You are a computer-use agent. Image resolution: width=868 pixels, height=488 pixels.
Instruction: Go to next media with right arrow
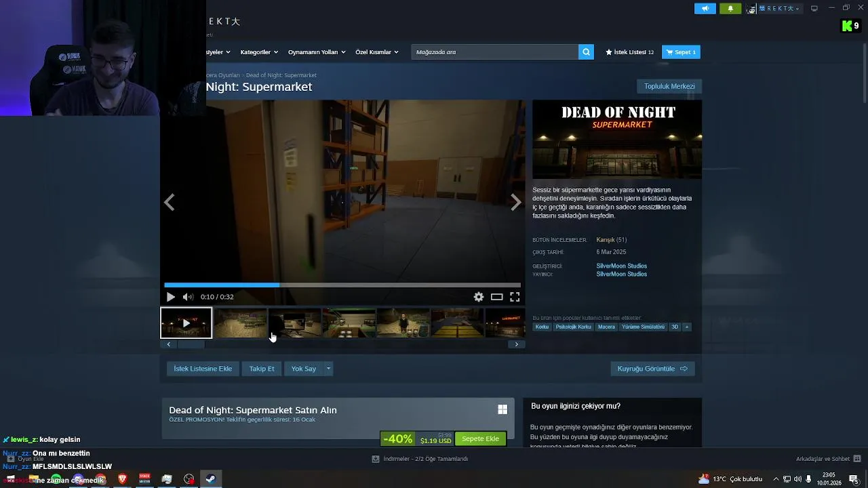tap(516, 202)
